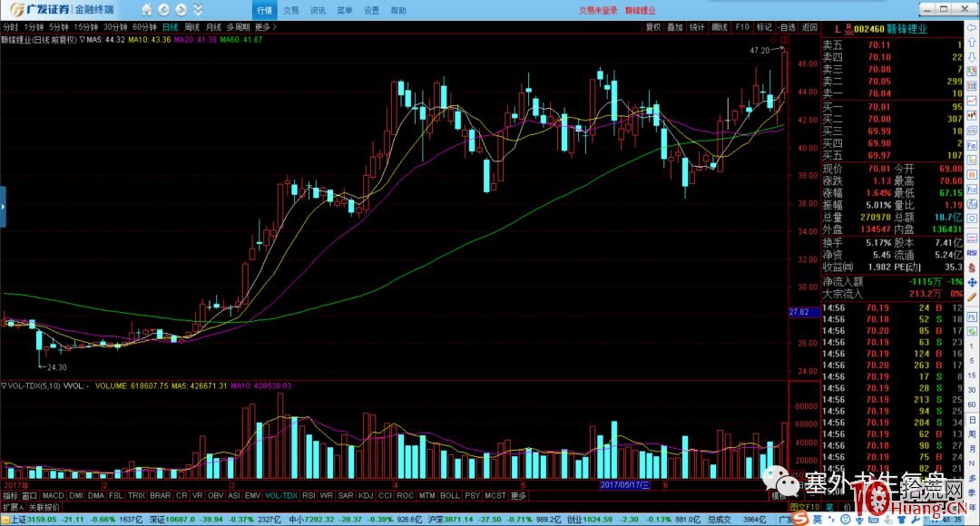Switch to the 窗口 tab
Image resolution: width=980 pixels, height=526 pixels.
[29, 496]
